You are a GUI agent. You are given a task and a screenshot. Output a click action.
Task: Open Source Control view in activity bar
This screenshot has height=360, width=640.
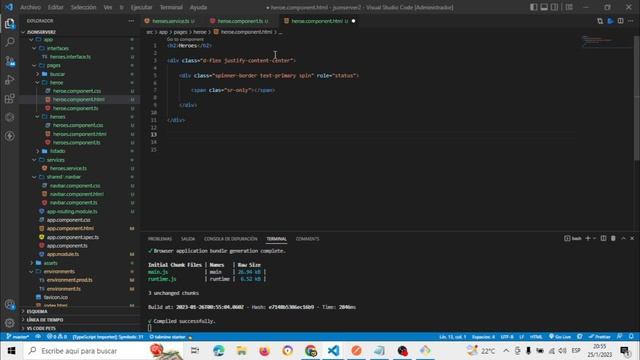coord(10,61)
